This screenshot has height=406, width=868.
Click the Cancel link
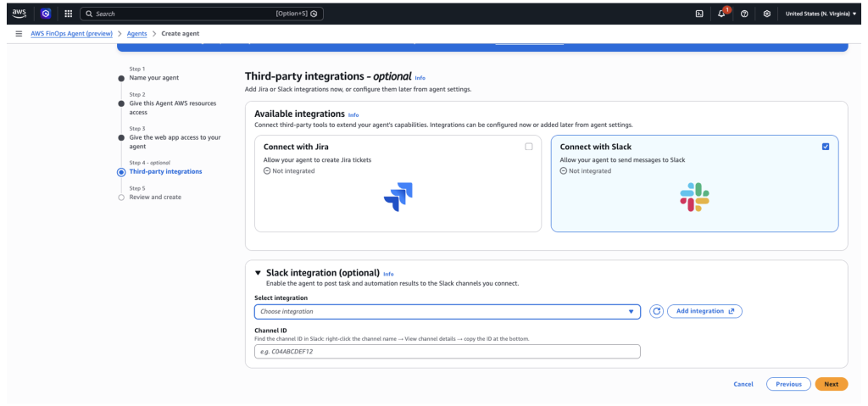point(743,384)
